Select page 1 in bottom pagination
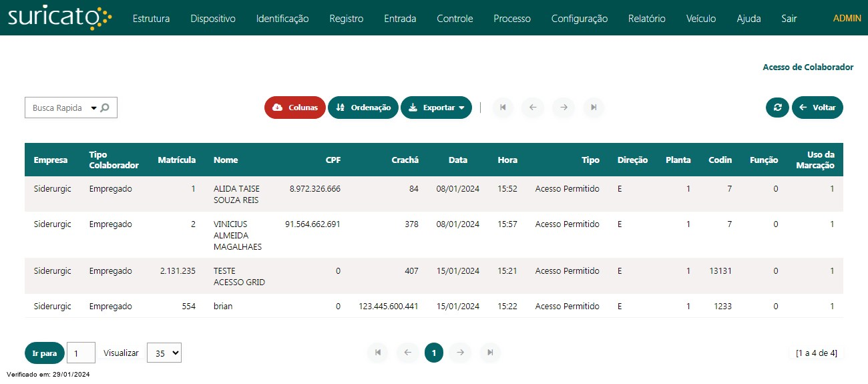 pyautogui.click(x=434, y=353)
